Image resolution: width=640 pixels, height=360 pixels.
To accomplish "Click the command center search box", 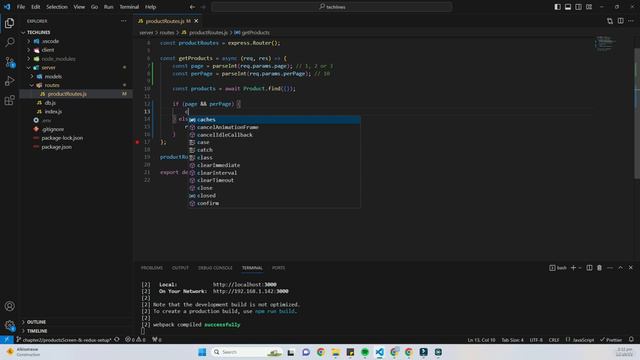I will 332,7.
